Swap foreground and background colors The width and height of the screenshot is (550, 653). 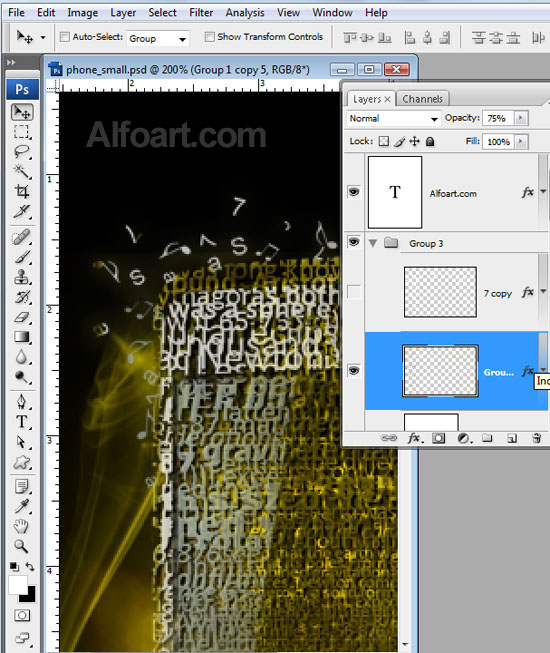(30, 566)
